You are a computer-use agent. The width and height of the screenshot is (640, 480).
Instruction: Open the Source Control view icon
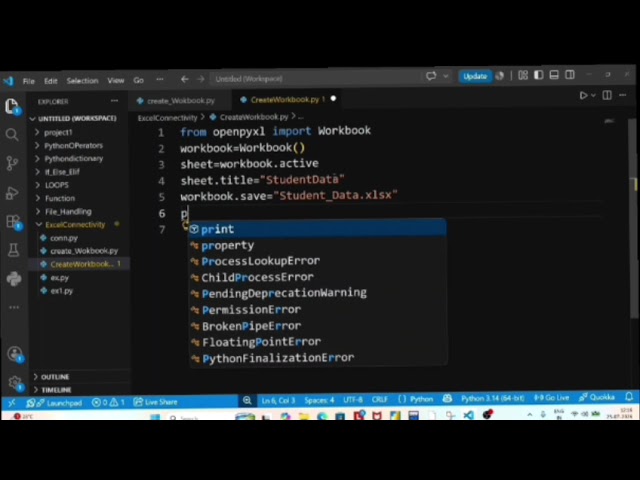12,163
